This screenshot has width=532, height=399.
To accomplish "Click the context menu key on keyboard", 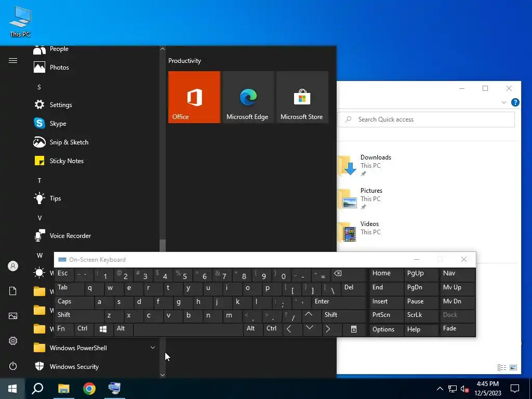I will pyautogui.click(x=353, y=329).
